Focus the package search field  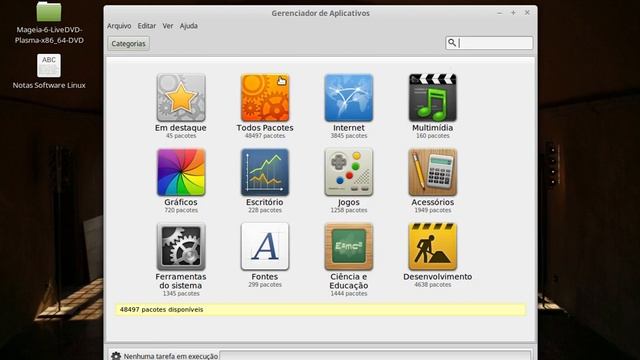pyautogui.click(x=489, y=43)
